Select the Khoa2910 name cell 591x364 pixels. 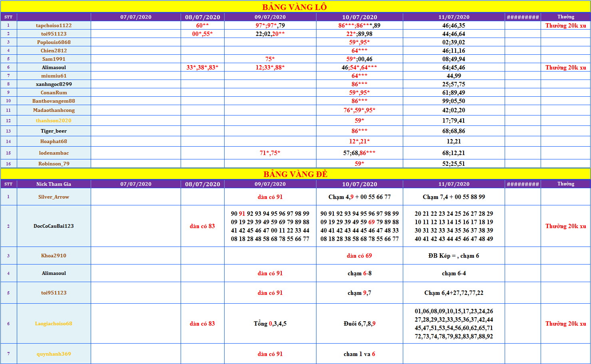pos(54,256)
